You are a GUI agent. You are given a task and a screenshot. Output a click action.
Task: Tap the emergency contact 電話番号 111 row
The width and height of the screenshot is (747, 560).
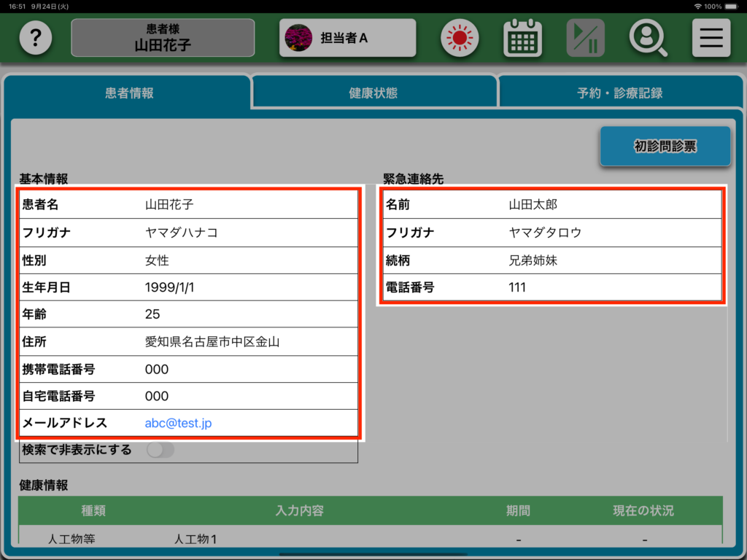point(551,287)
